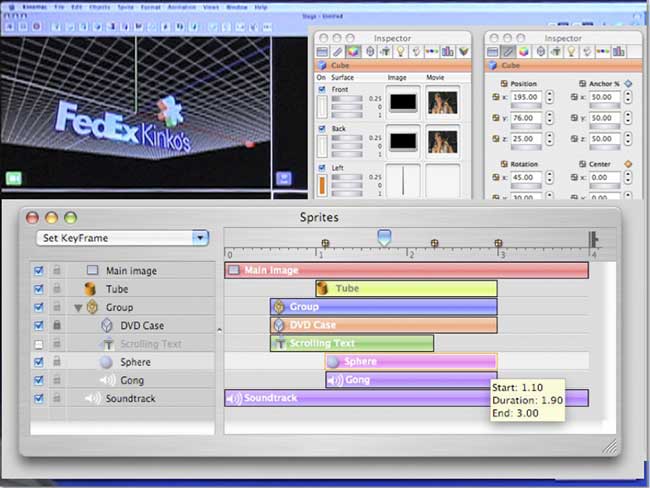Viewport: 650px width, 488px height.
Task: Click the Rotation x stepper arrows
Action: click(x=550, y=177)
